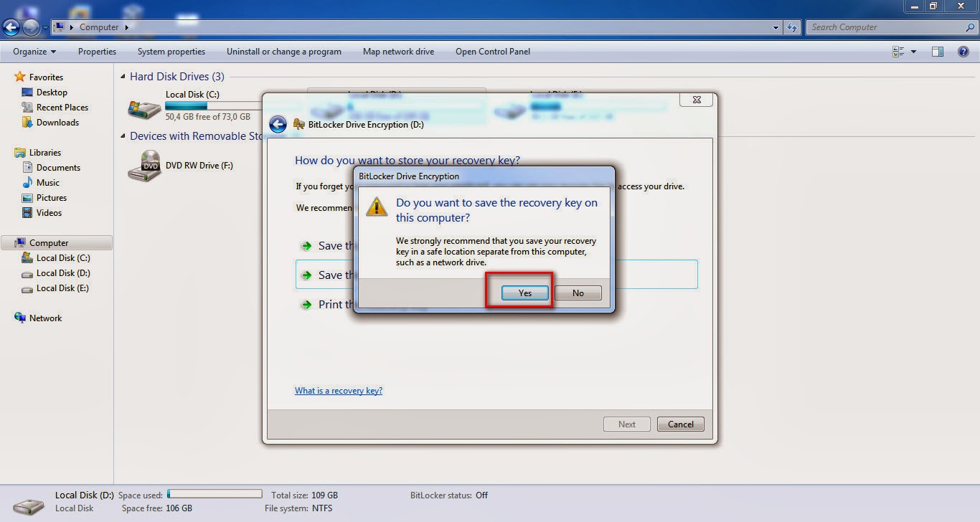This screenshot has height=522, width=980.
Task: Click the first green arrow Save option
Action: [306, 246]
